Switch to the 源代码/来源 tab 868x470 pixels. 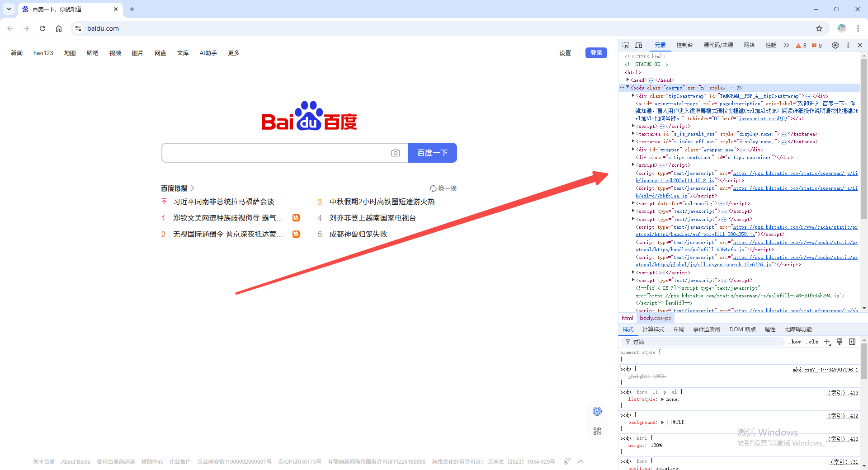point(718,45)
